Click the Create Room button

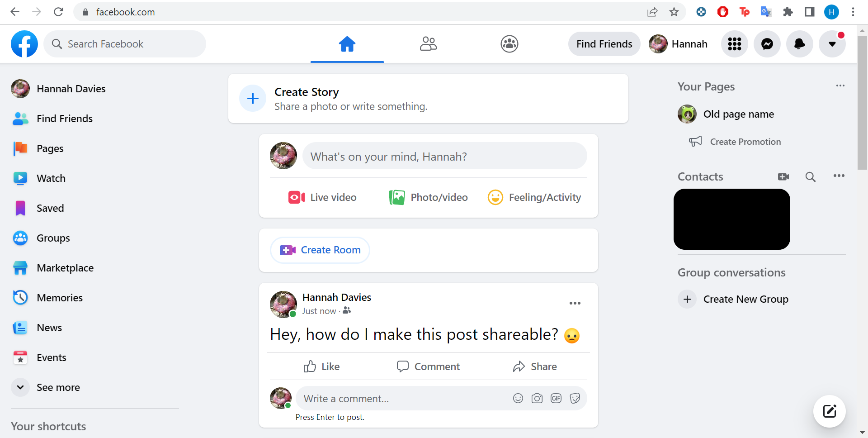(320, 250)
